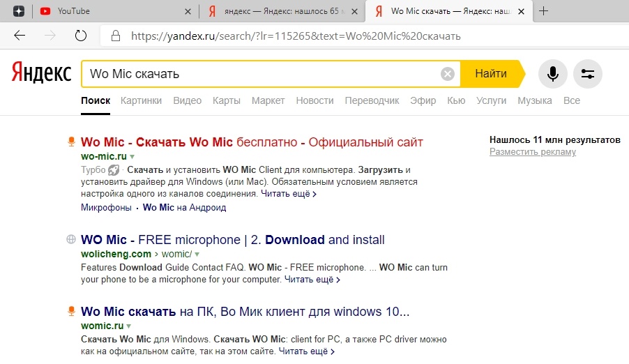Open the Картинки search tab
This screenshot has height=364, width=629.
(x=141, y=100)
